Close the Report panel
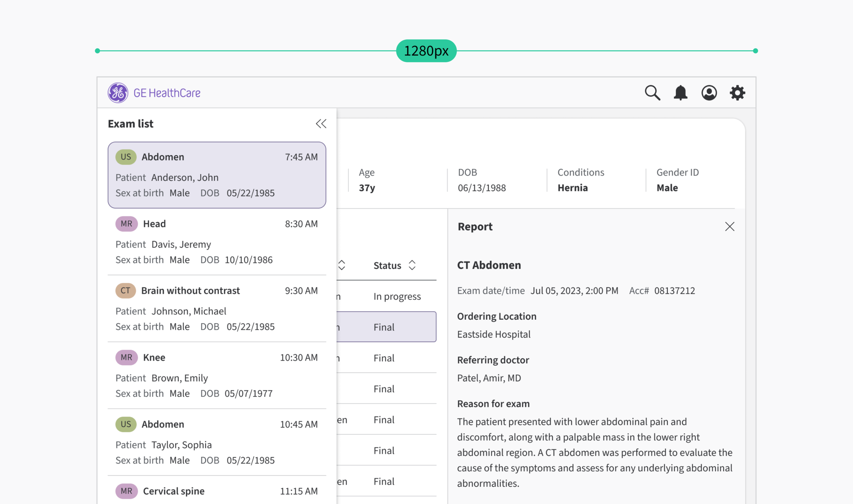Viewport: 853px width, 504px height. click(729, 227)
